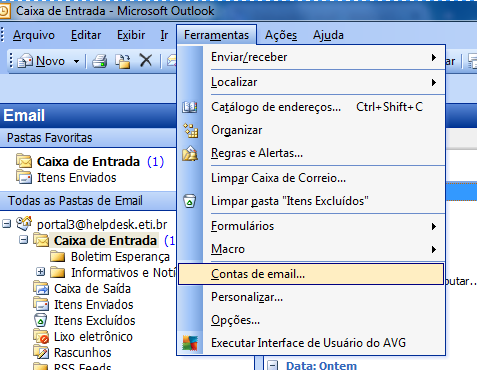Click the Print toolbar icon
This screenshot has width=477, height=370.
(x=99, y=61)
